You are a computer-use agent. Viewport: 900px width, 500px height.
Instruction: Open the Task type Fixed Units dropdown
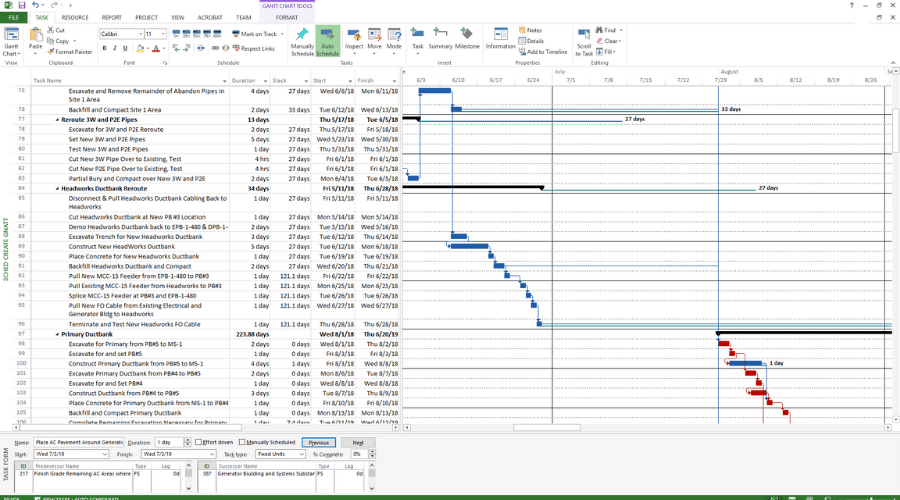(280, 454)
